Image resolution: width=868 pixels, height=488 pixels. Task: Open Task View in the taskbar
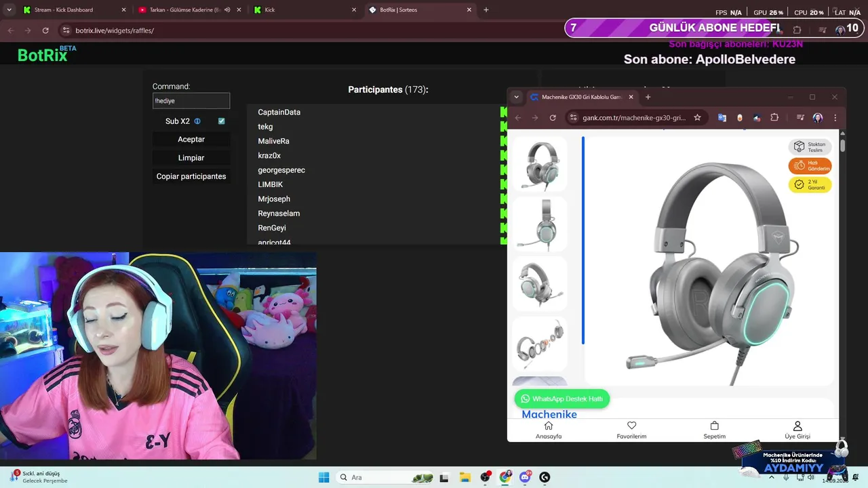pos(444,478)
